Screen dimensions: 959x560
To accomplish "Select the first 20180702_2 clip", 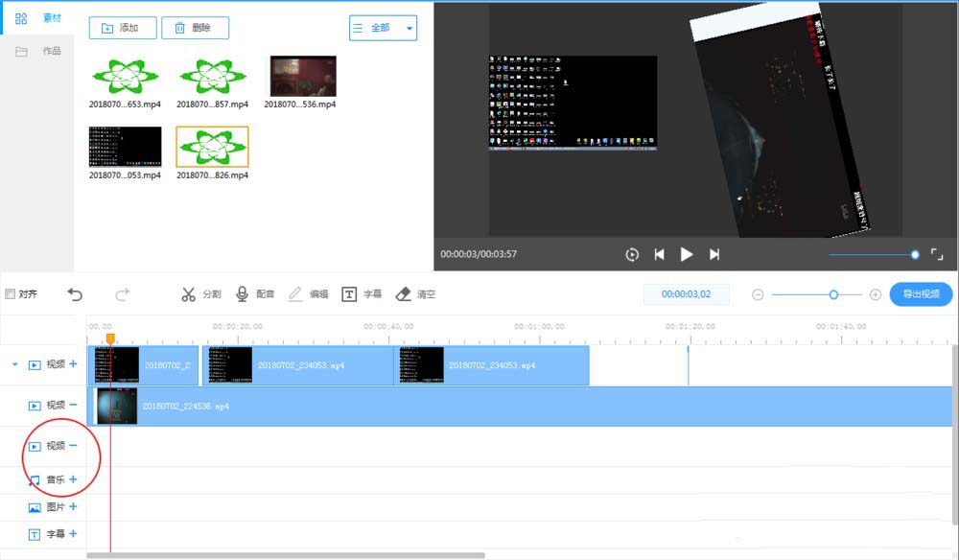I will [x=143, y=365].
